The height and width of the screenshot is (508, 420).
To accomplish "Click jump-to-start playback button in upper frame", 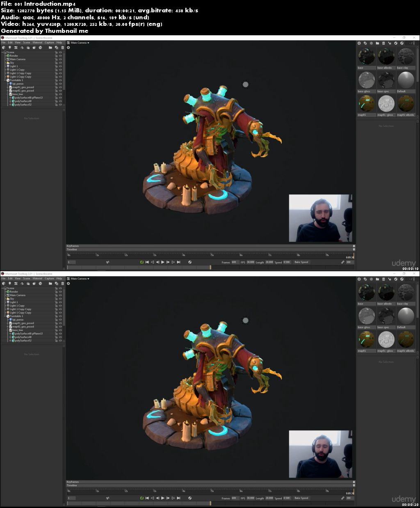I will pyautogui.click(x=147, y=262).
